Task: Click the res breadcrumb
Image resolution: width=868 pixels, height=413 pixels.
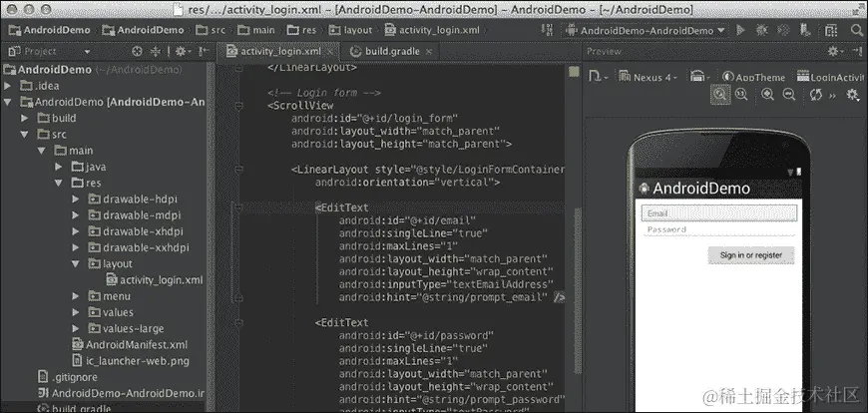Action: (302, 31)
